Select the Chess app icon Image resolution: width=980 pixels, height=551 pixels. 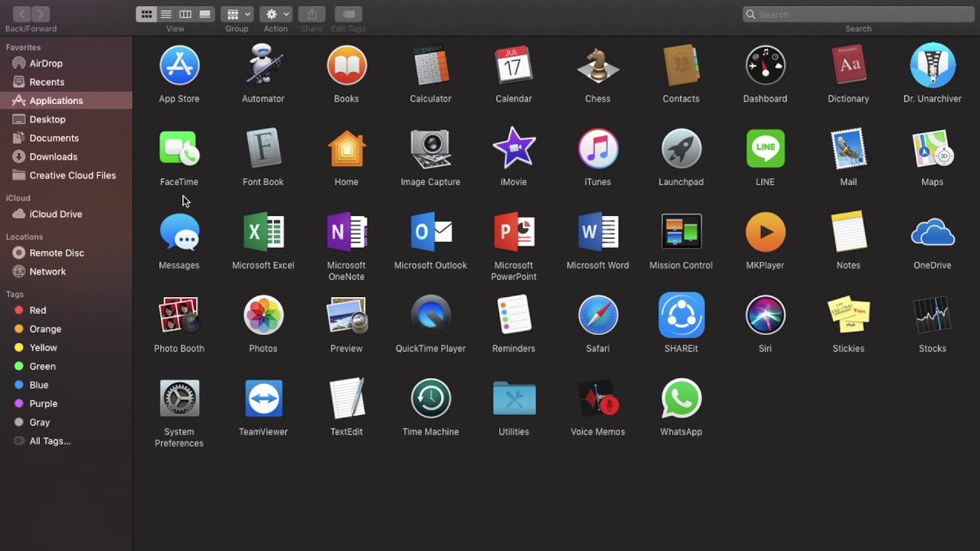coord(598,65)
